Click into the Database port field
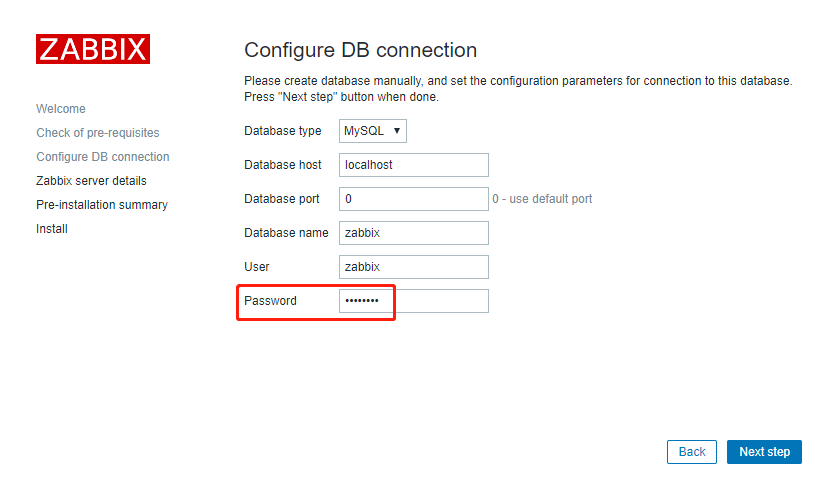Image resolution: width=834 pixels, height=491 pixels. tap(414, 199)
